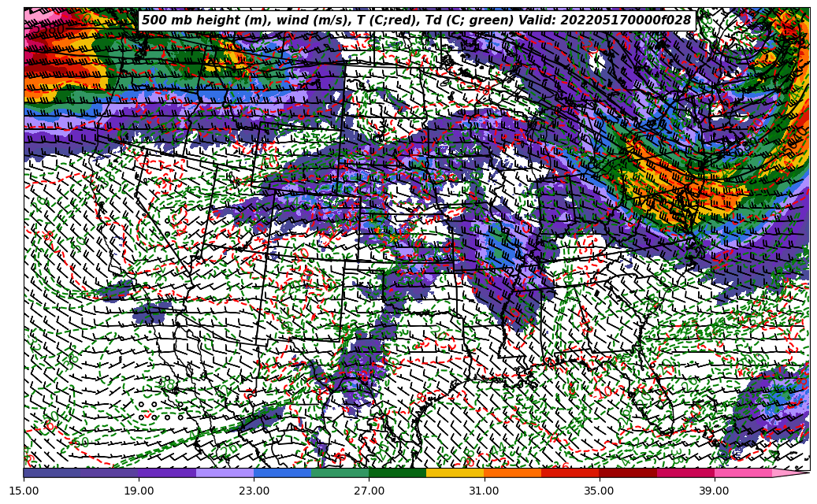Click the yellow colorbar segment
Screen dimensions: 817x504
455,472
